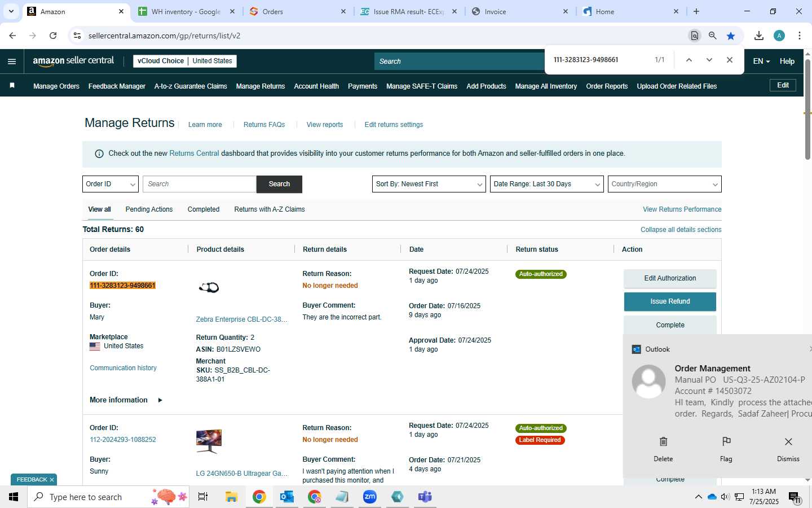Click the Seller Central top Search box

click(459, 61)
